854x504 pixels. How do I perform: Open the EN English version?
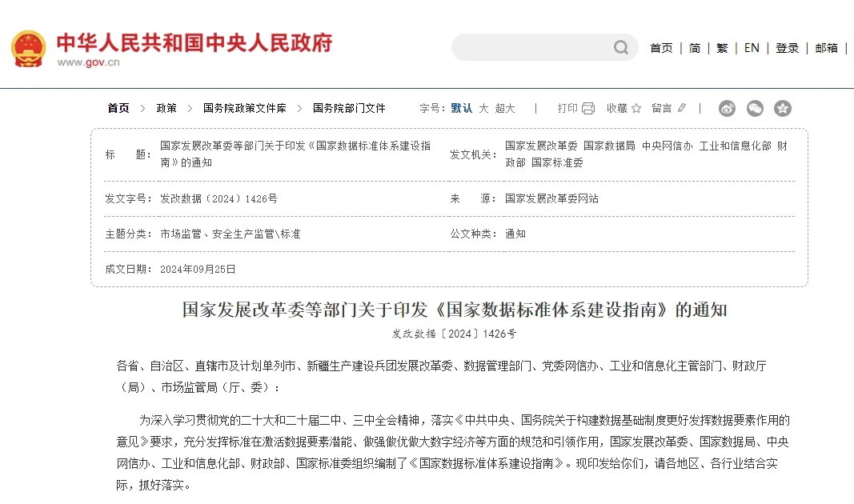[752, 48]
